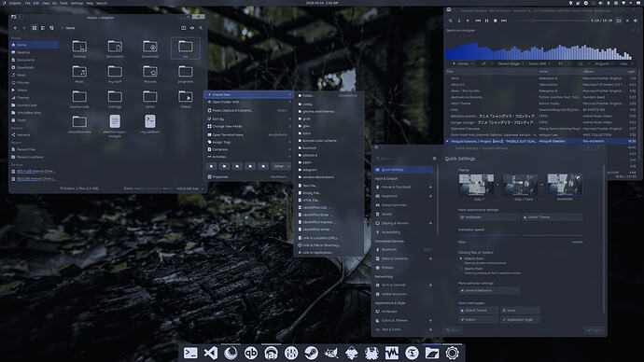This screenshot has width=644, height=362.
Task: Toggle show hidden files eye icon
Action: 192,28
